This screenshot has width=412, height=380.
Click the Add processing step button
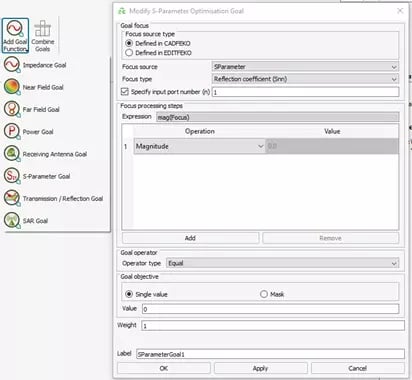[190, 238]
